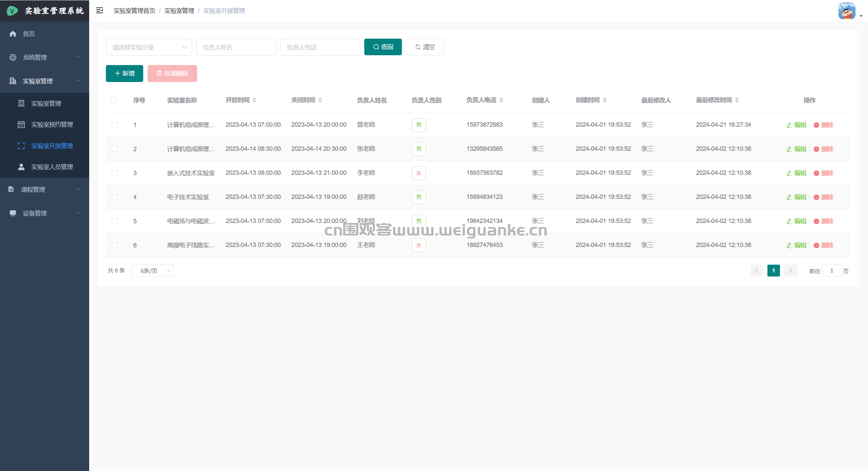This screenshot has width=868, height=471.
Task: Open the 6条/页 page size dropdown
Action: pos(152,271)
